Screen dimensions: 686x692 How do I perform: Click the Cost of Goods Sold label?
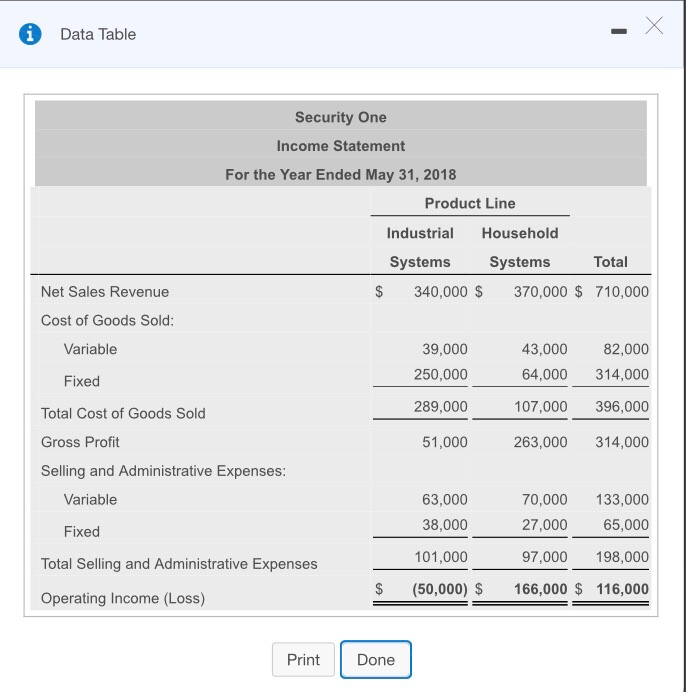point(107,320)
